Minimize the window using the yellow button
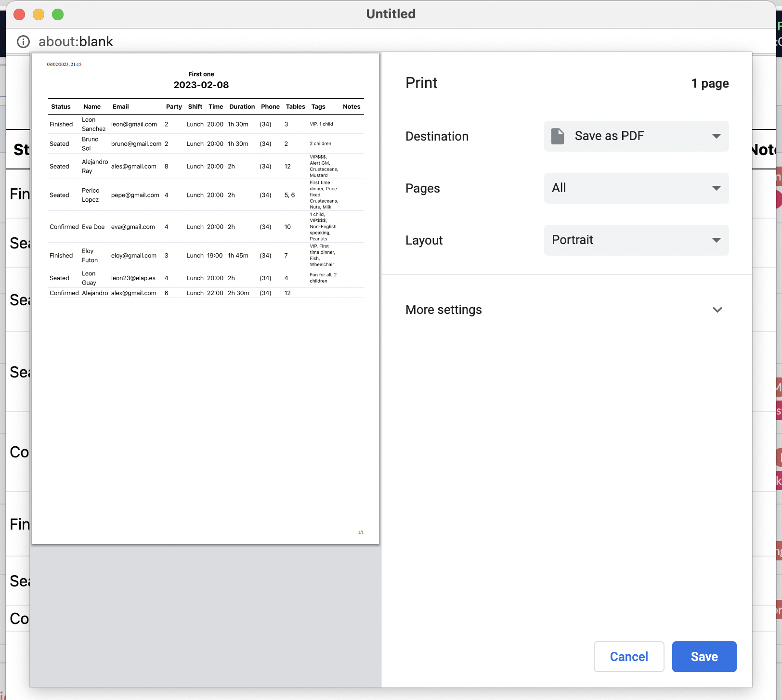The width and height of the screenshot is (782, 700). (39, 14)
